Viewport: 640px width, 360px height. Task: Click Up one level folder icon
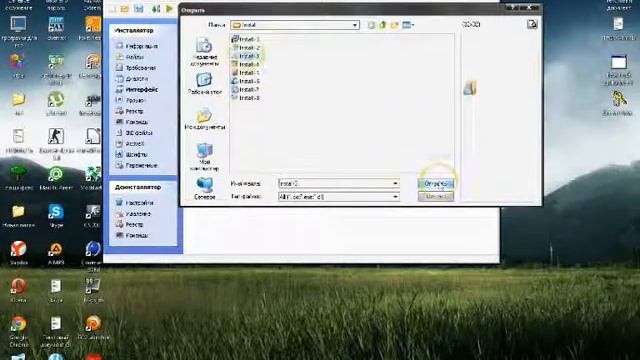382,25
